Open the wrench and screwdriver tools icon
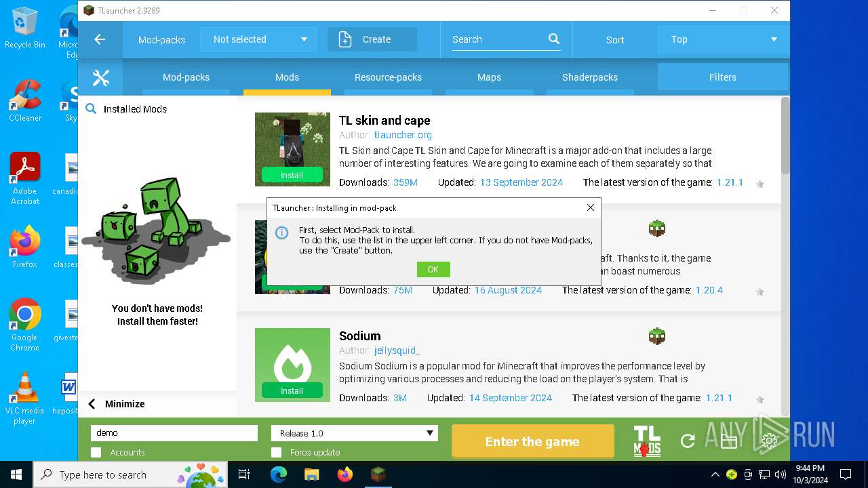The image size is (868, 488). (101, 78)
